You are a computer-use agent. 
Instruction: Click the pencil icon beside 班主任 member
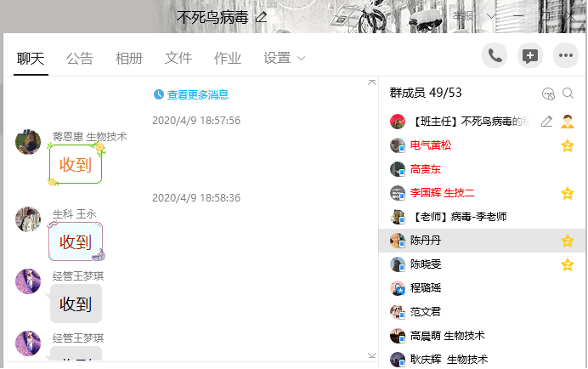(546, 122)
